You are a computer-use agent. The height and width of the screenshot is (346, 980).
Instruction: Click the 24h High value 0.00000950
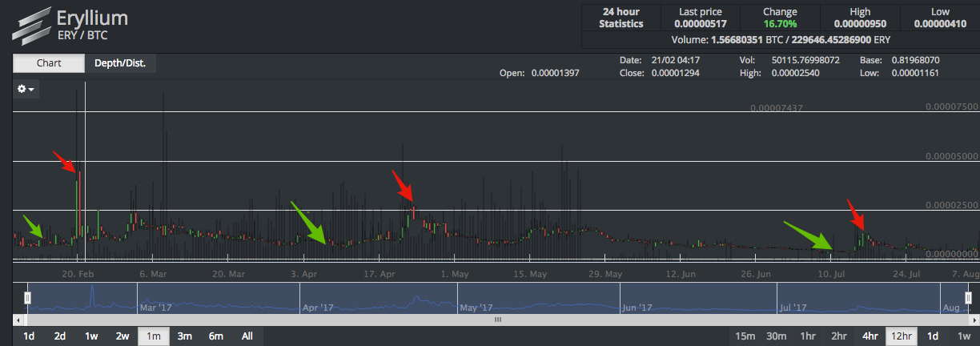pos(861,24)
